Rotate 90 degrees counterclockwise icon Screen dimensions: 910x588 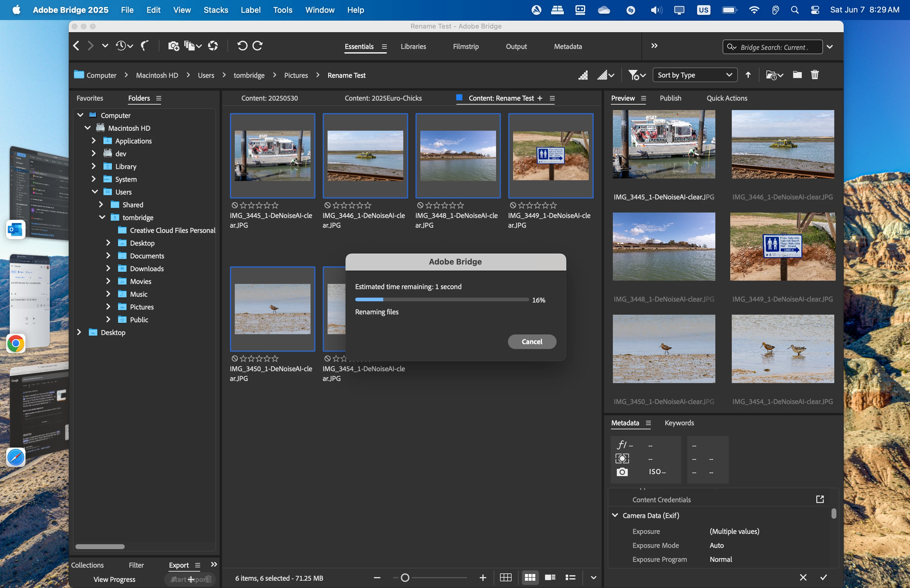pyautogui.click(x=242, y=46)
